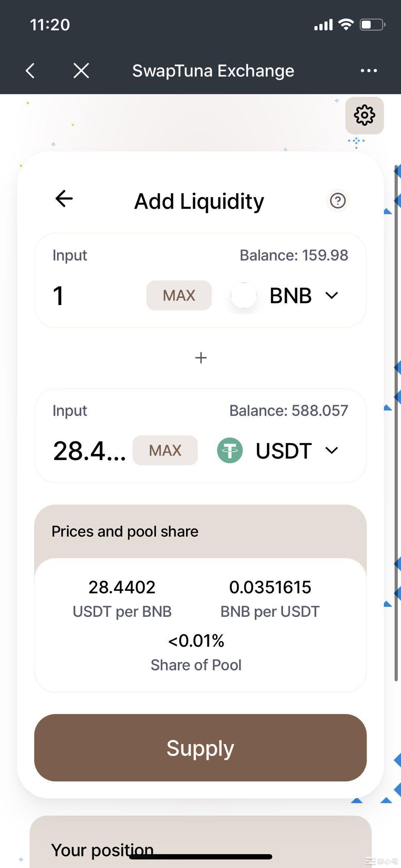Click the Balance: 588.057 text
Image resolution: width=401 pixels, height=868 pixels.
(288, 410)
